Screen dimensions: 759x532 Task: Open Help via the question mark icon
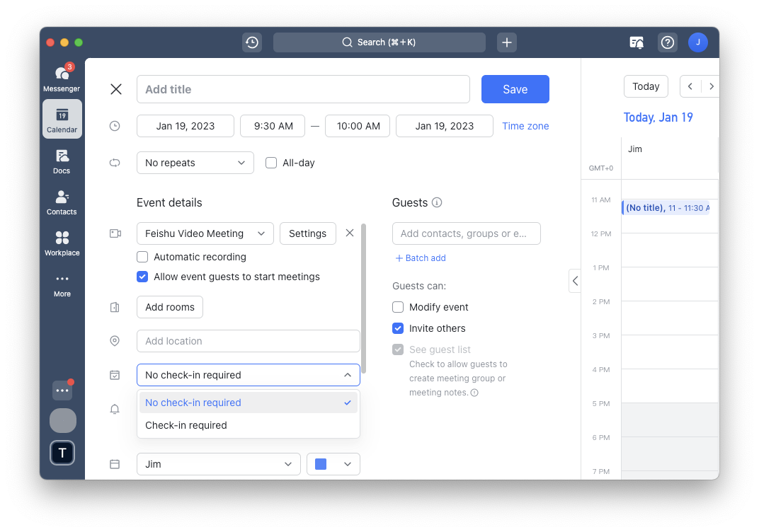point(667,42)
